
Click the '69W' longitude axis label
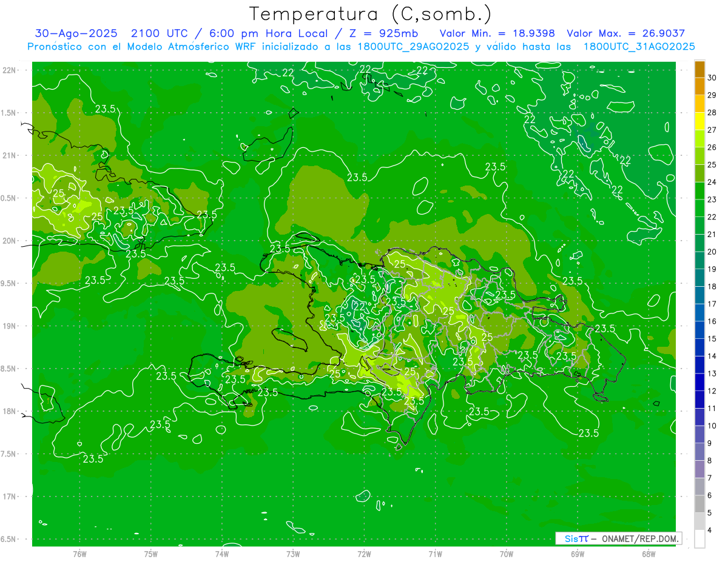(x=578, y=554)
